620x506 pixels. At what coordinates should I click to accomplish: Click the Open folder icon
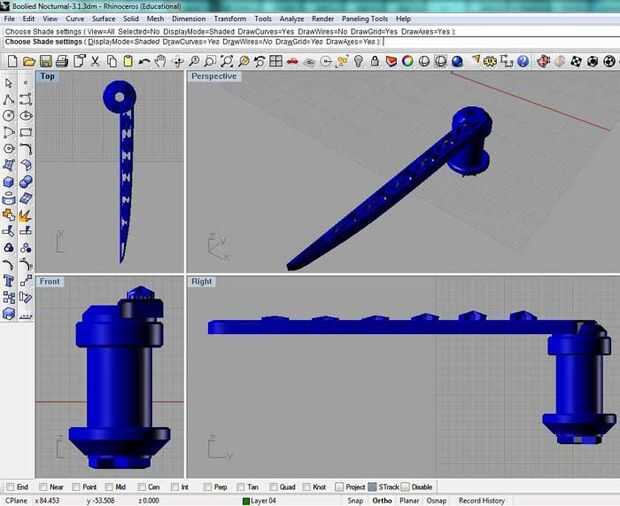point(29,61)
